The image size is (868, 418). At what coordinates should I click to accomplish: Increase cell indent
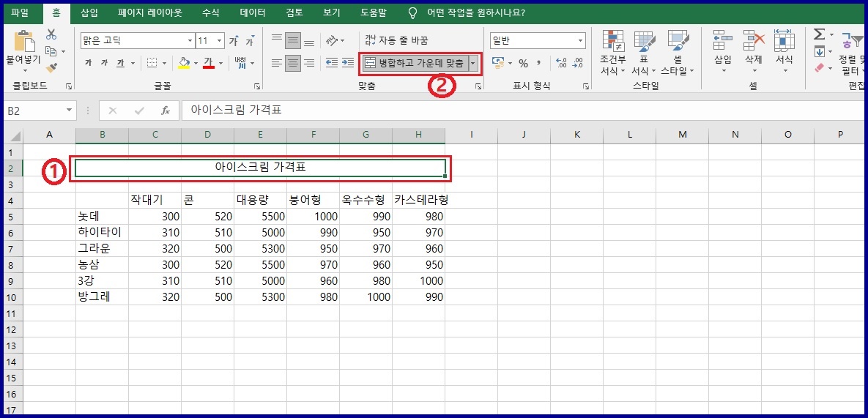pyautogui.click(x=348, y=62)
